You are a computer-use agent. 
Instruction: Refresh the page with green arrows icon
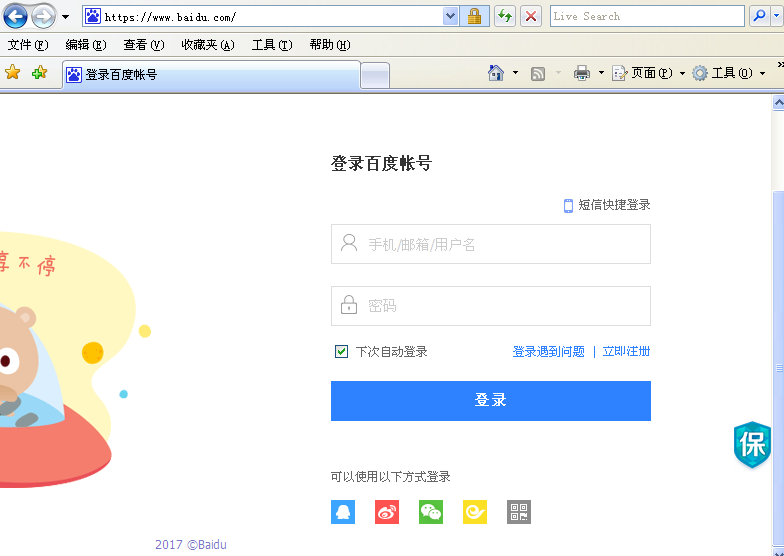[x=505, y=16]
